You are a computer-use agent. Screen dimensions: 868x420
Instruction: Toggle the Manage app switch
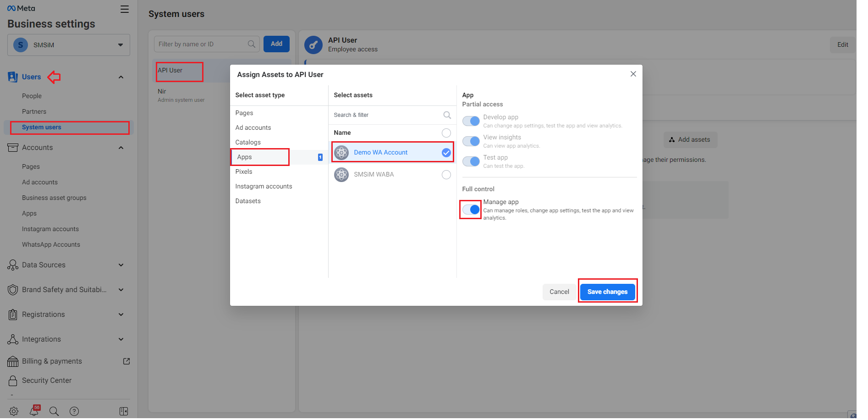pos(471,210)
